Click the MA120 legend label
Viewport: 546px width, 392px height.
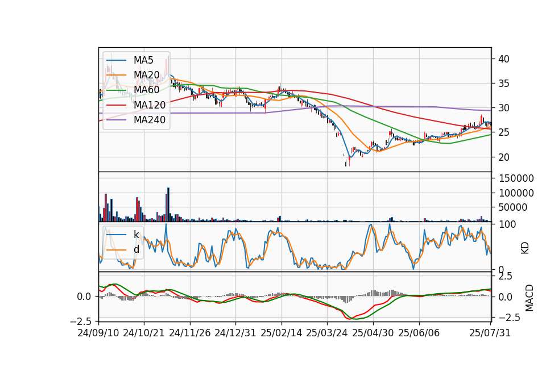[150, 105]
